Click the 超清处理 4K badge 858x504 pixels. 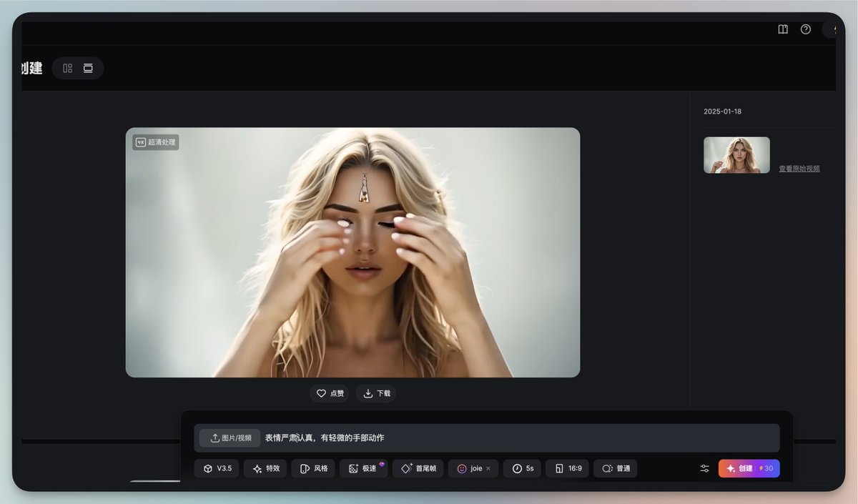tap(155, 142)
